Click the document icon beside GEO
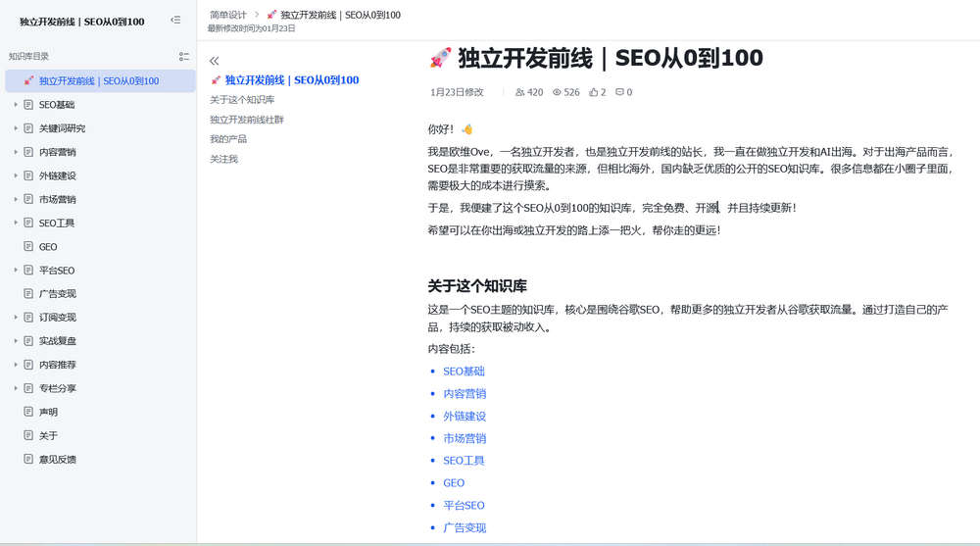980x546 pixels. 28,246
